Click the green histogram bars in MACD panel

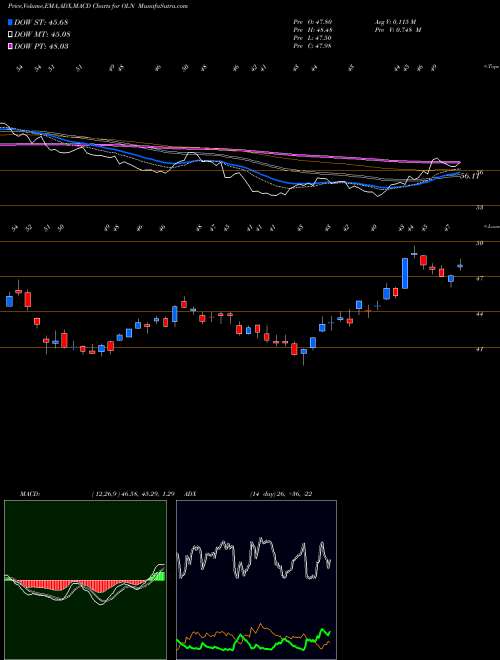coord(160,576)
